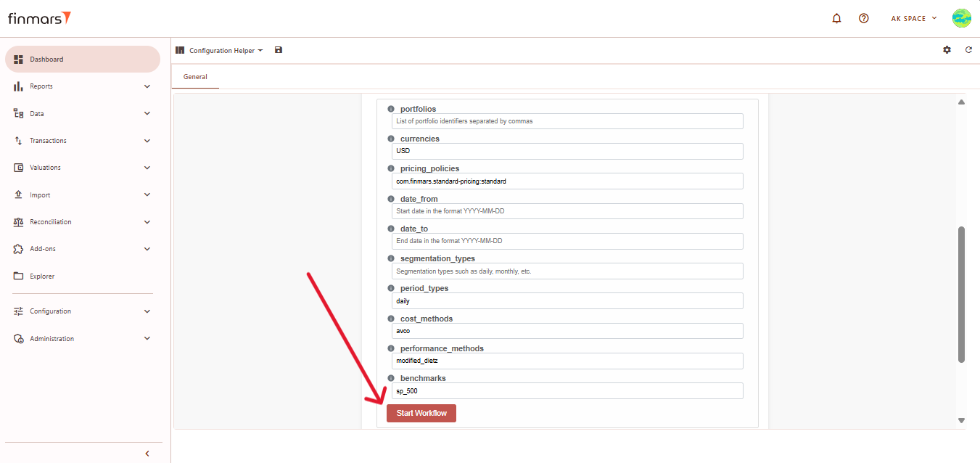The width and height of the screenshot is (980, 463).
Task: Click the notifications bell icon
Action: (836, 18)
